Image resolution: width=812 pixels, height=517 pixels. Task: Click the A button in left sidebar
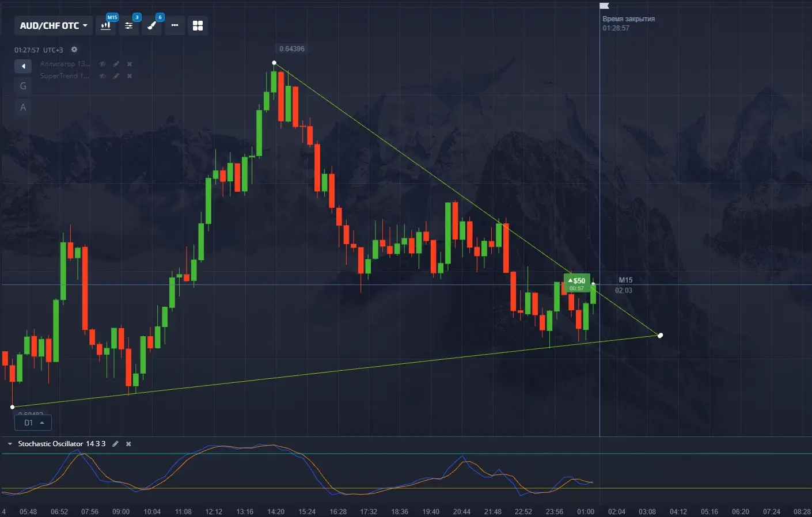click(x=23, y=107)
